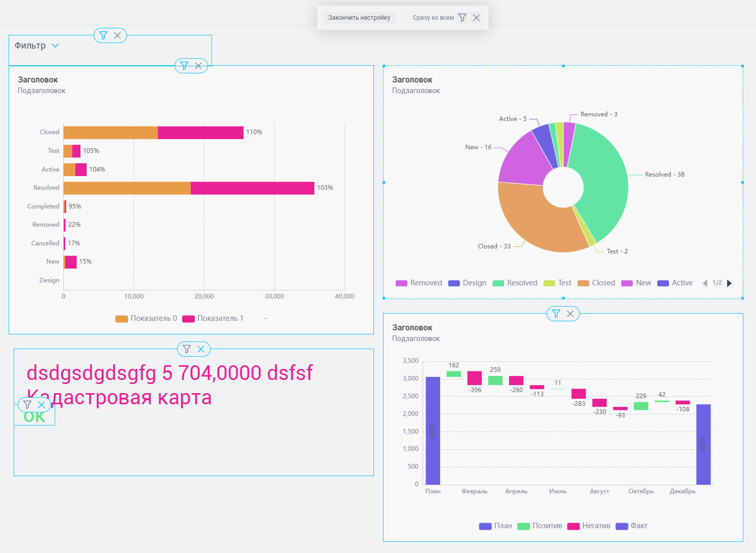Click the 162 waterfall bar
Screen dimensions: 756x553
pyautogui.click(x=454, y=374)
